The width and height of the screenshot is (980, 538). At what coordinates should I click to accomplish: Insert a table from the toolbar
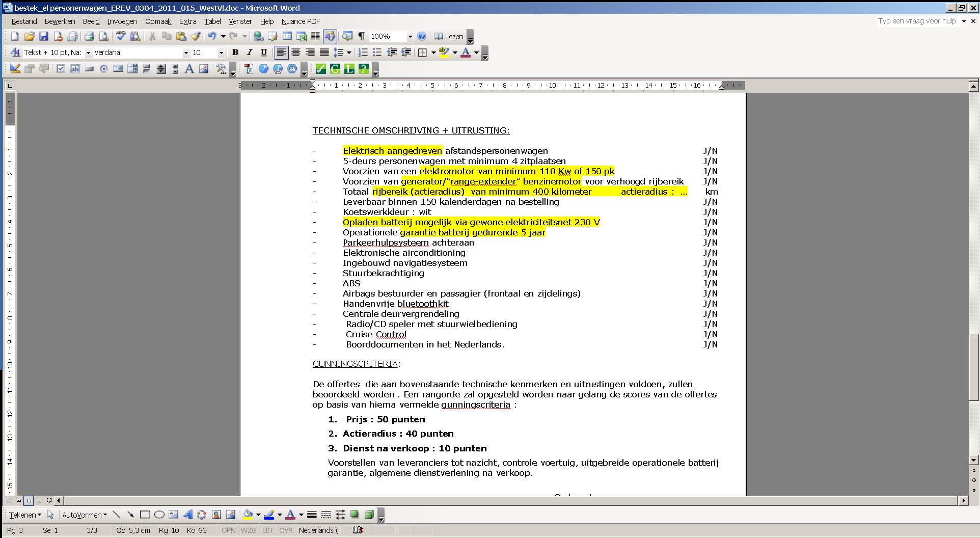point(287,36)
